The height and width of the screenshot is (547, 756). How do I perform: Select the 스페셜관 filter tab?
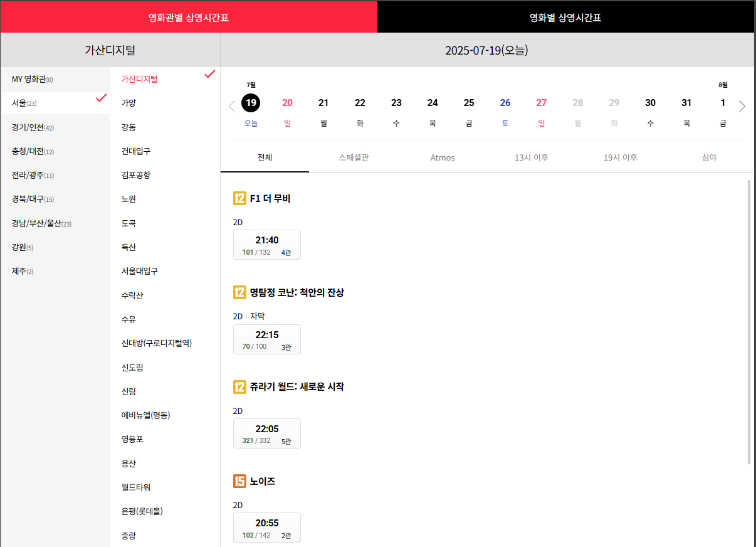pos(354,157)
